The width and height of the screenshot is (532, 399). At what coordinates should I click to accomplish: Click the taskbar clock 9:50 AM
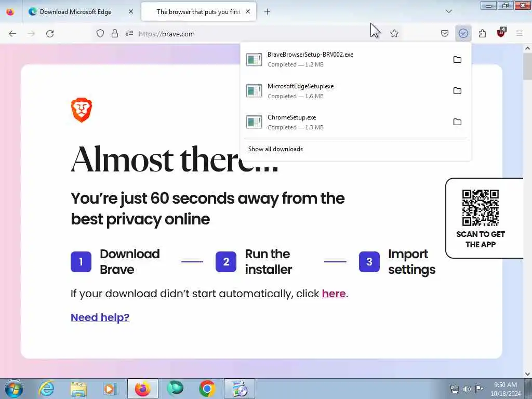tap(506, 389)
